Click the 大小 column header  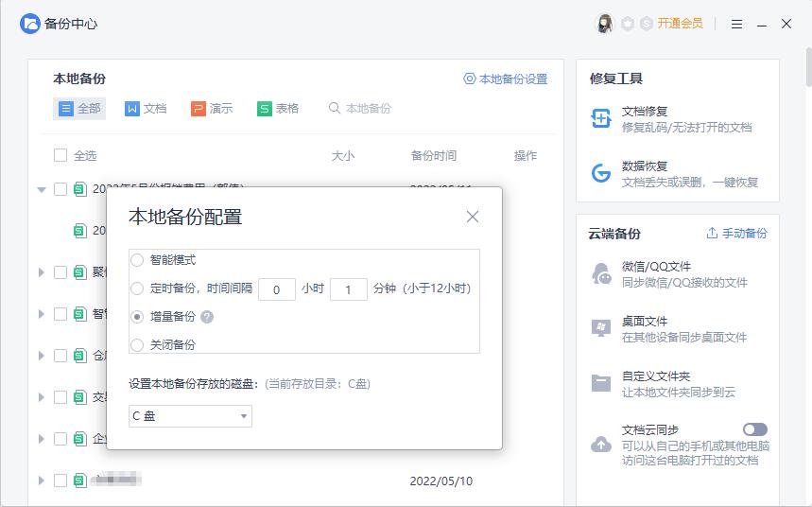(x=343, y=155)
